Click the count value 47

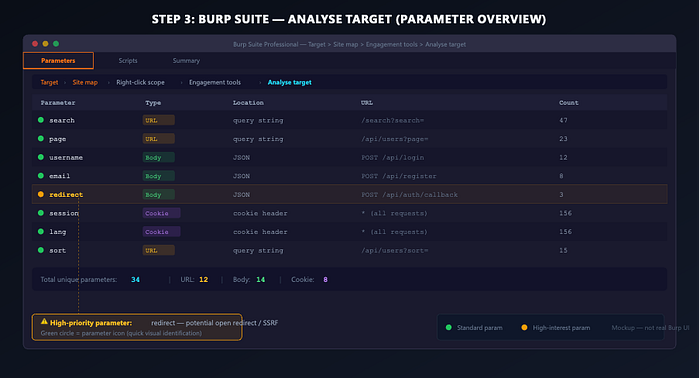(563, 120)
